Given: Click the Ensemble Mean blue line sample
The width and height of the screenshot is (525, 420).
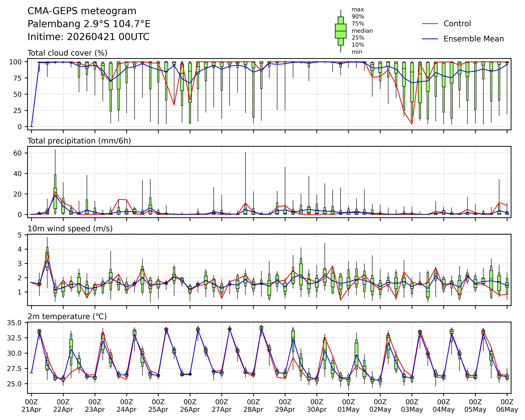Looking at the screenshot, I should pos(430,39).
